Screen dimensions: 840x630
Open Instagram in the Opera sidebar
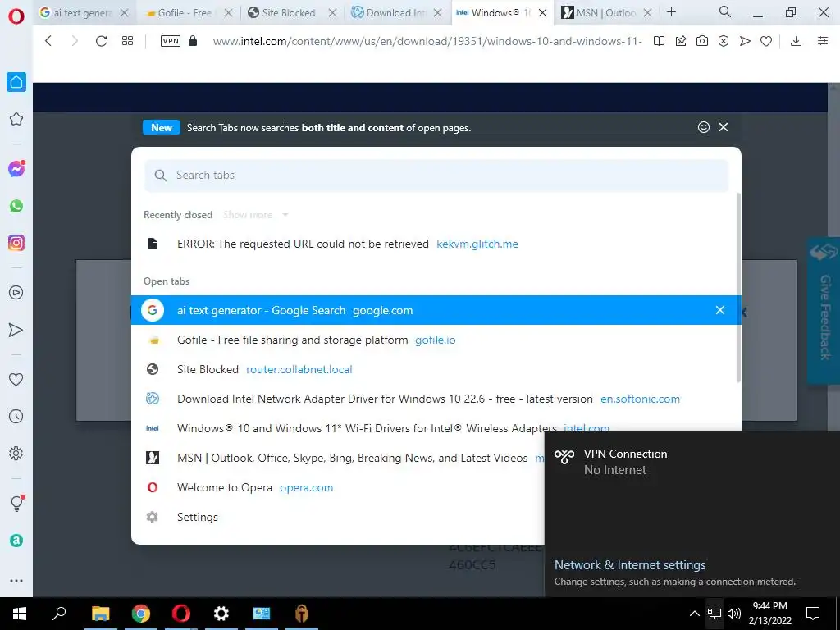16,243
